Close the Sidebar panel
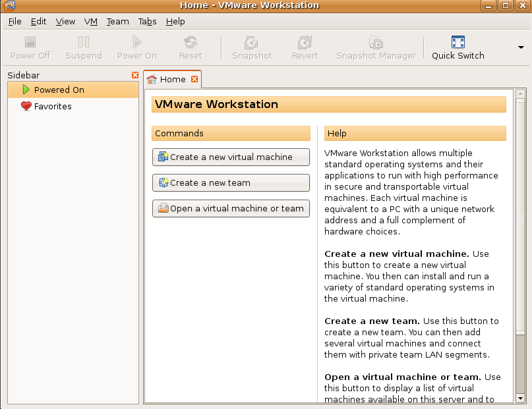The width and height of the screenshot is (532, 409). point(135,75)
